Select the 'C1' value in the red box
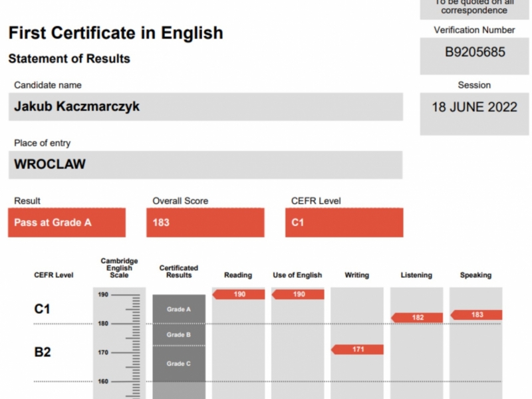 [297, 223]
